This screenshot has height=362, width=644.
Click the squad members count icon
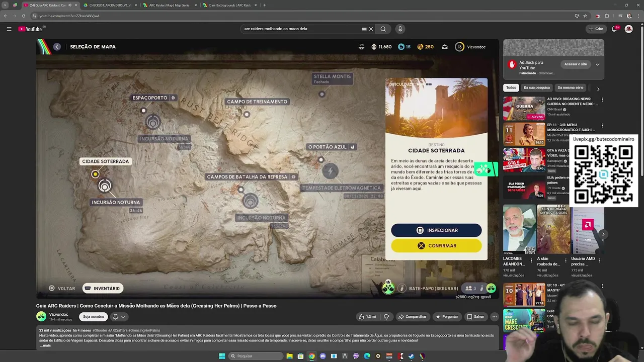(x=470, y=289)
